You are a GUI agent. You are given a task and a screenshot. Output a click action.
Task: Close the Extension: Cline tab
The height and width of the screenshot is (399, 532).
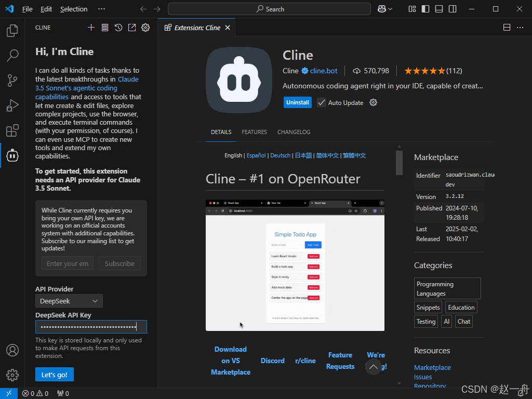pos(228,28)
